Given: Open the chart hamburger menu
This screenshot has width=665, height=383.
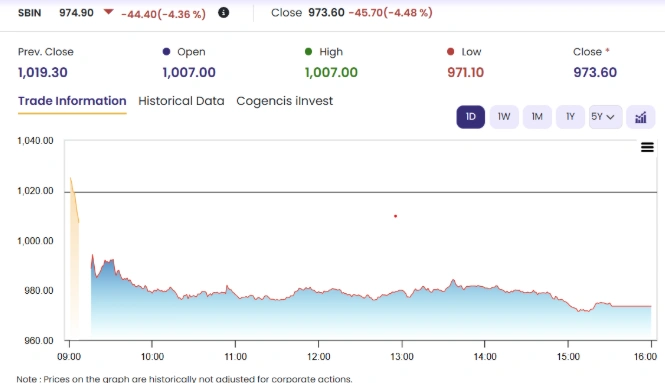Looking at the screenshot, I should pos(647,147).
